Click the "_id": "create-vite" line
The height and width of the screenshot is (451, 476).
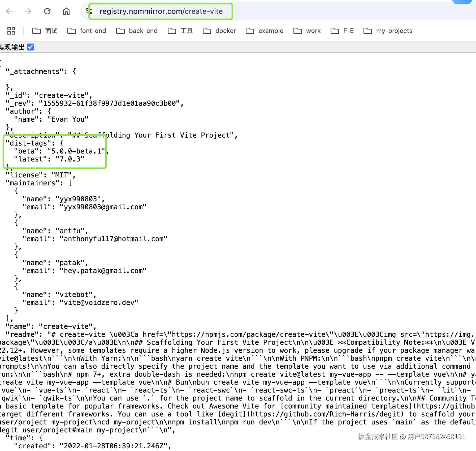click(x=49, y=95)
